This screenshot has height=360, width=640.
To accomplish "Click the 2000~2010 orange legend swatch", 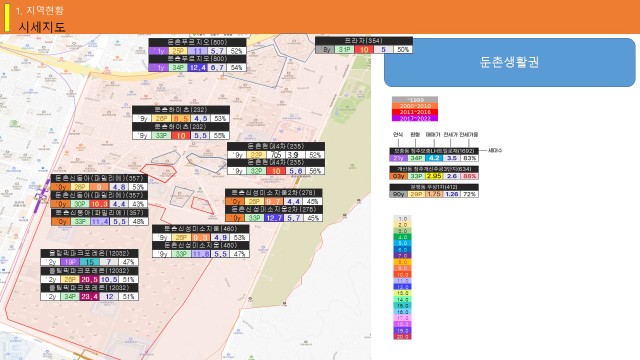I will 415,106.
